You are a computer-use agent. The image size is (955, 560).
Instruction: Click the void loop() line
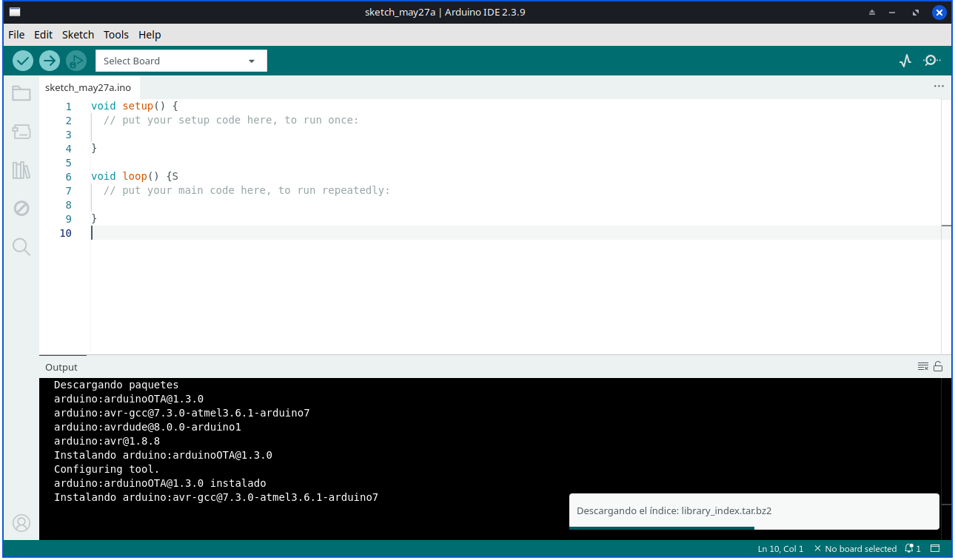coord(135,176)
